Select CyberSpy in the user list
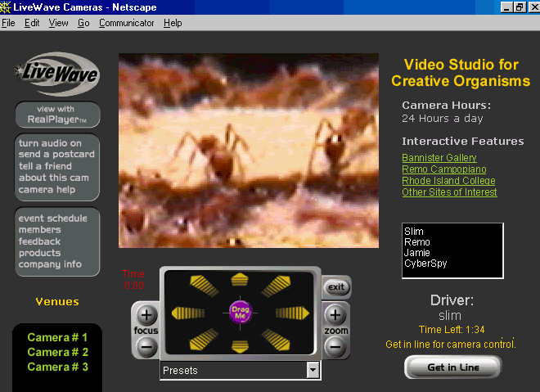 click(425, 264)
